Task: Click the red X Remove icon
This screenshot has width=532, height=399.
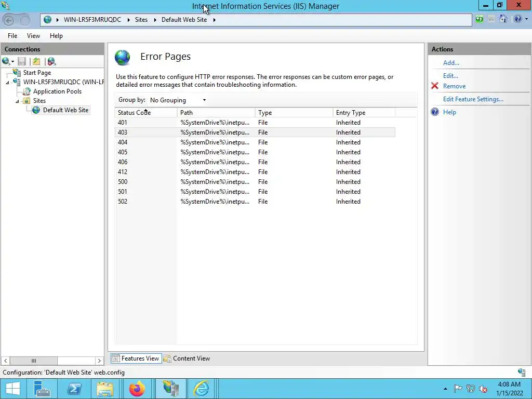Action: [435, 86]
